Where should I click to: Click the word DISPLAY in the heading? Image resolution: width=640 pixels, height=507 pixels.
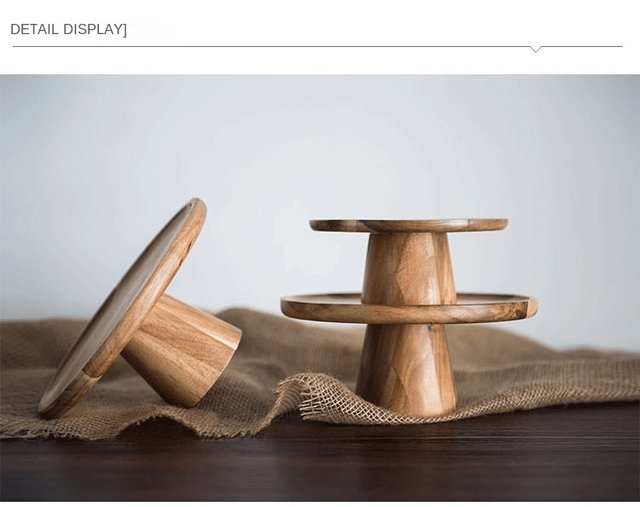93,29
